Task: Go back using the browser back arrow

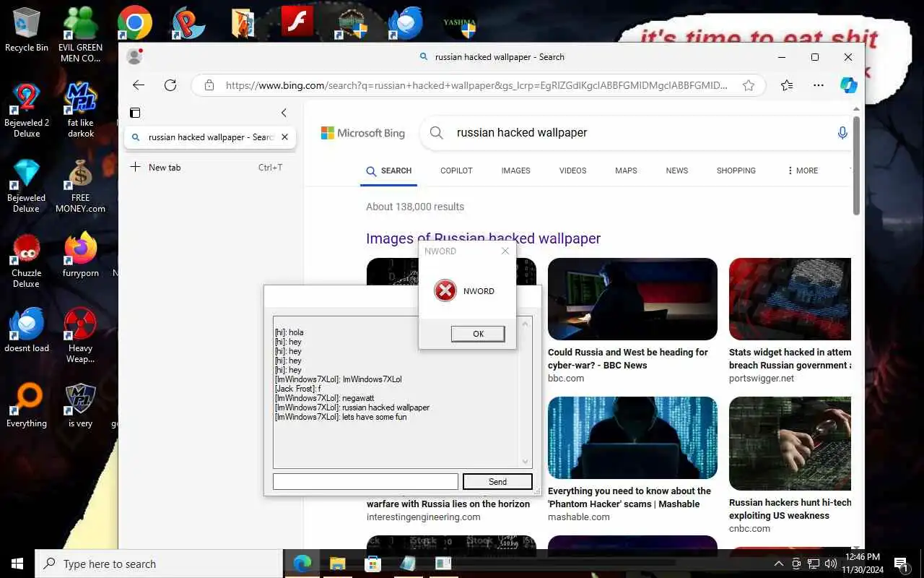Action: [139, 85]
